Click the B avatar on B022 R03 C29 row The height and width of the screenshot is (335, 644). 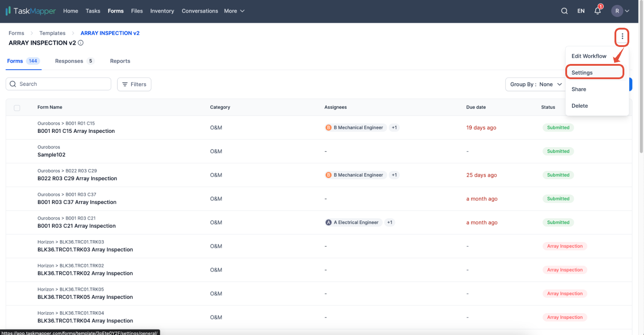329,175
